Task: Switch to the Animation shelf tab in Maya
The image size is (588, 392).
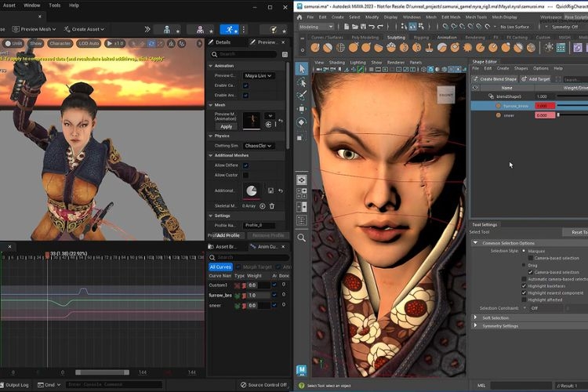Action: coord(447,38)
